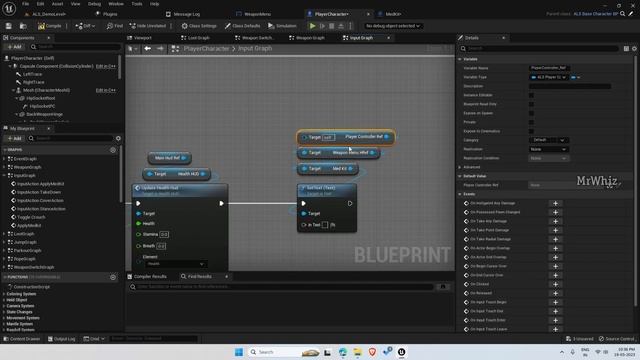Start Simulation mode
Image resolution: width=640 pixels, height=360 pixels.
coord(282,26)
